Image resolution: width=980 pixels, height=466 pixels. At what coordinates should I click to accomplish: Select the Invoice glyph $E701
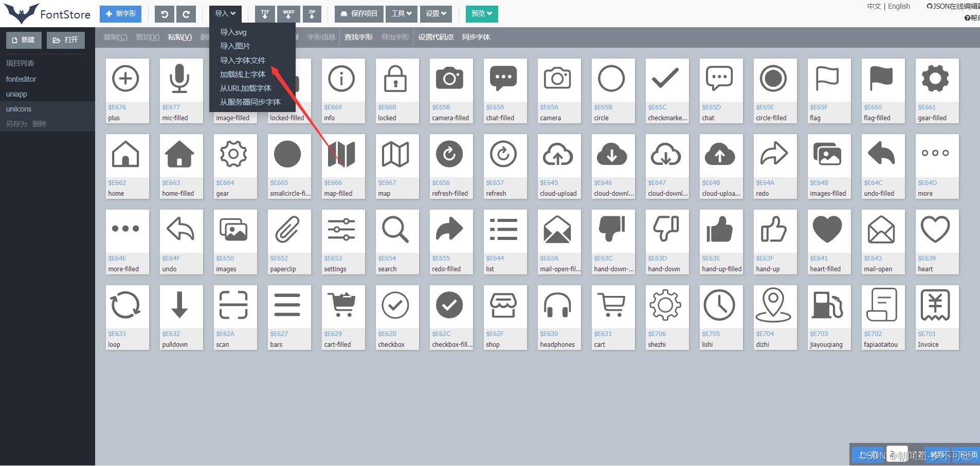[x=937, y=318]
